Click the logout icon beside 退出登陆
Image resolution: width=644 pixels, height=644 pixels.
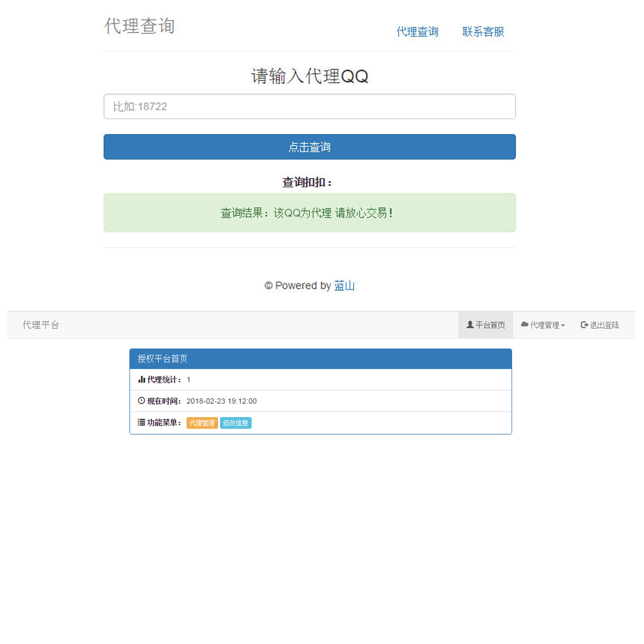pyautogui.click(x=584, y=324)
